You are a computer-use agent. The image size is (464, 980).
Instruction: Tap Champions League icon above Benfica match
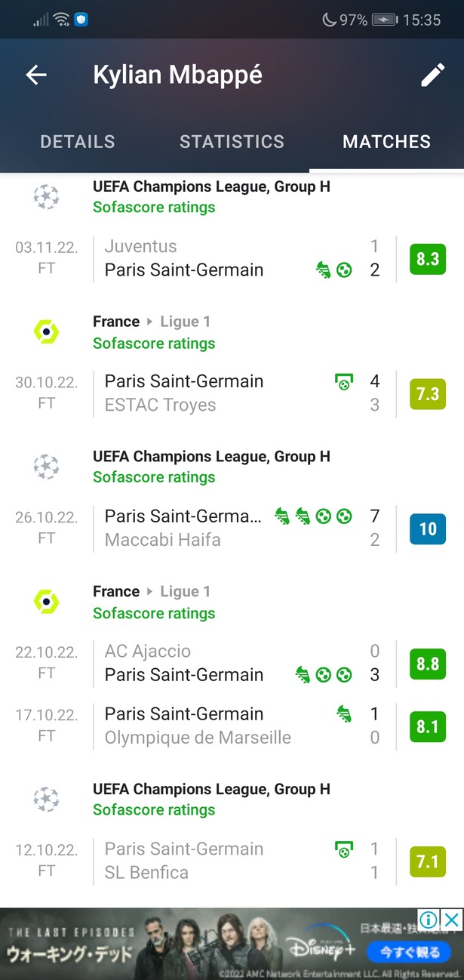46,799
